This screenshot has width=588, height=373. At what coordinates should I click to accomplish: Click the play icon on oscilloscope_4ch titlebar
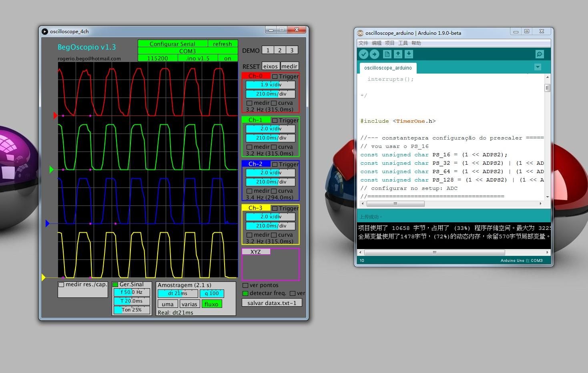44,31
